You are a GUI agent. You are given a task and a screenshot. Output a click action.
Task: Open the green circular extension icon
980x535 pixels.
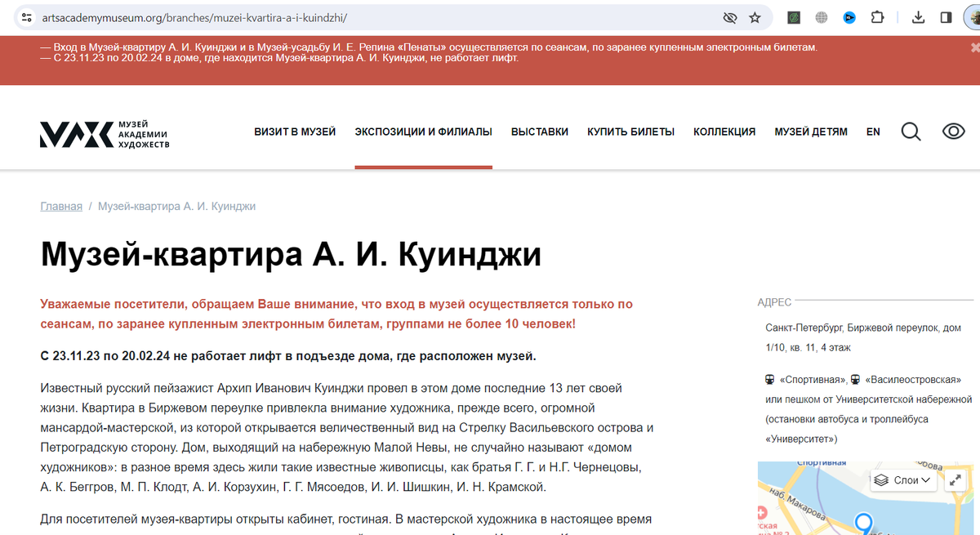coord(794,17)
